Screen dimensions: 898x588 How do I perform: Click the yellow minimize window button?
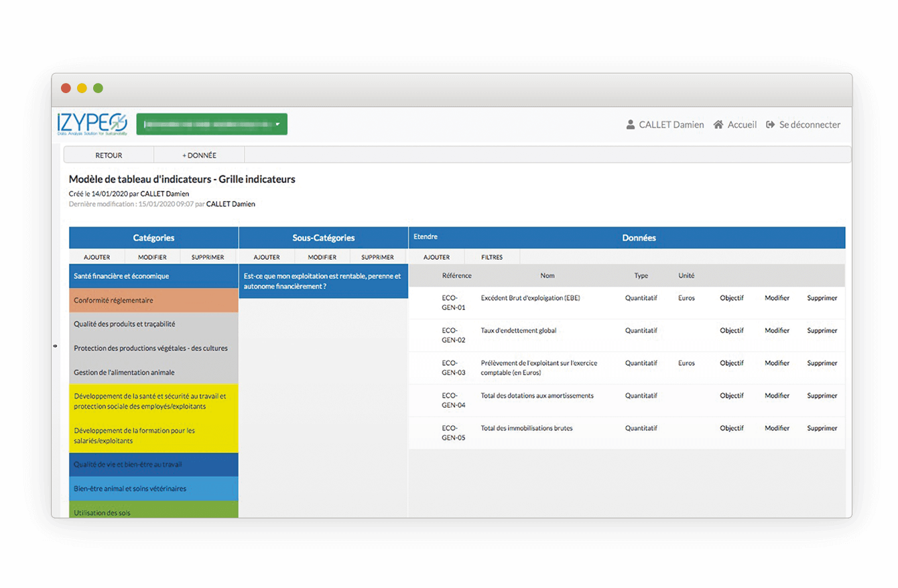point(82,88)
